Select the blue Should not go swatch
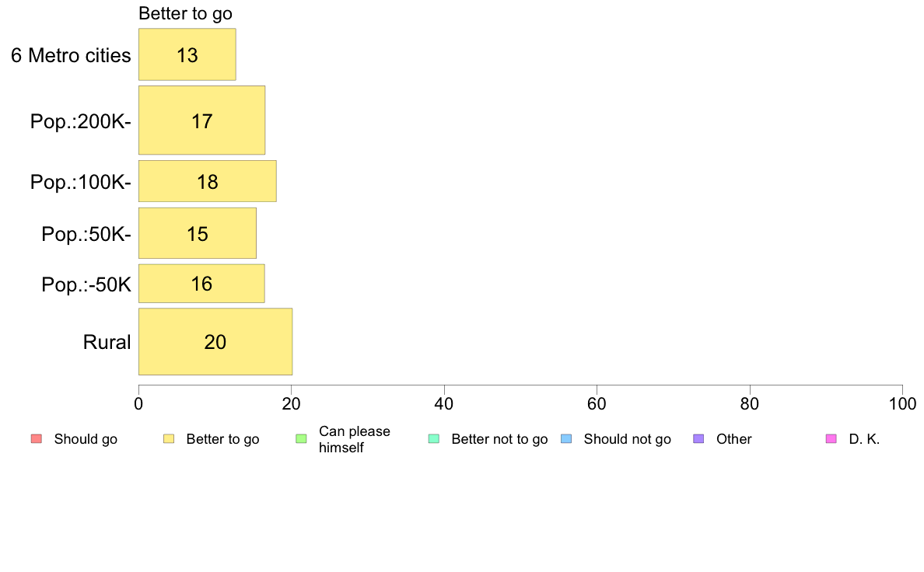Image resolution: width=924 pixels, height=572 pixels. point(566,439)
